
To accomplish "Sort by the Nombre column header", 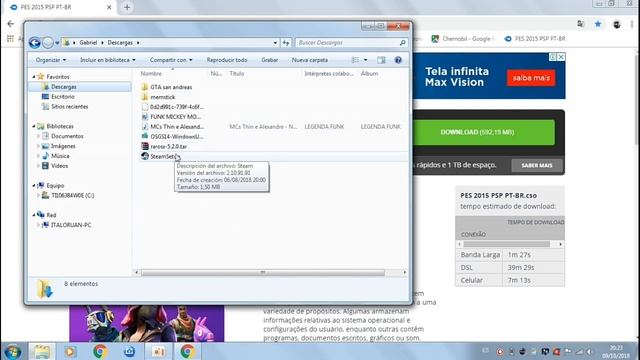I will pos(151,73).
